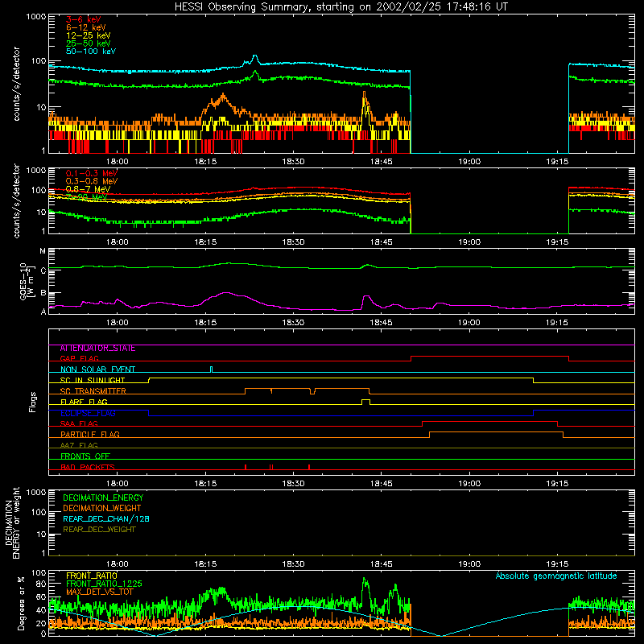Click the NON_SOLAR_EVENT flag label
This screenshot has height=644, width=644.
[x=97, y=369]
